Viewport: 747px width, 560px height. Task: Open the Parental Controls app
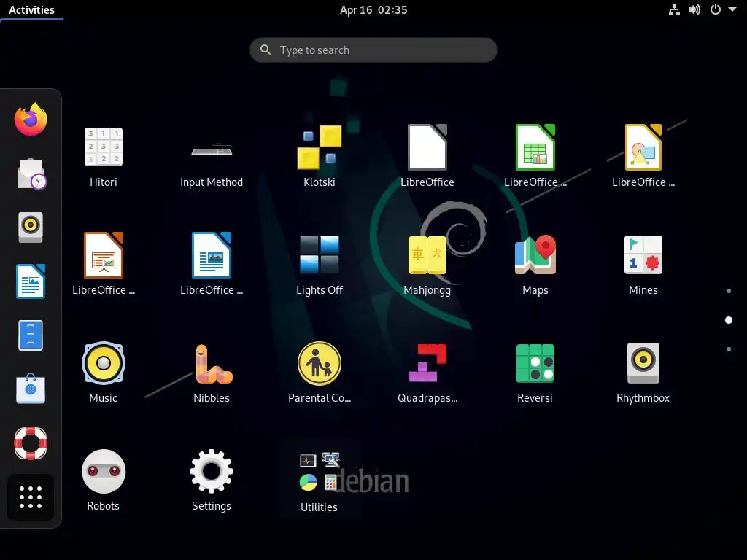point(320,373)
